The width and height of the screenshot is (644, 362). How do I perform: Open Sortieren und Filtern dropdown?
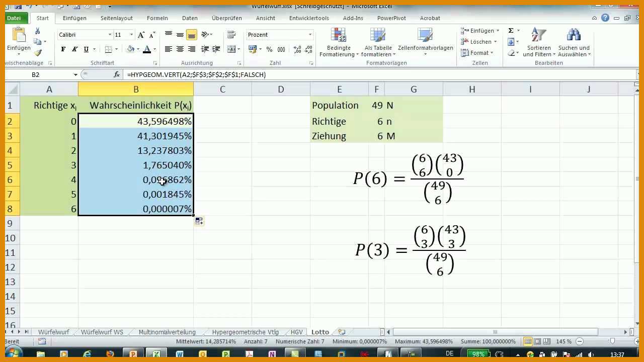(x=539, y=42)
